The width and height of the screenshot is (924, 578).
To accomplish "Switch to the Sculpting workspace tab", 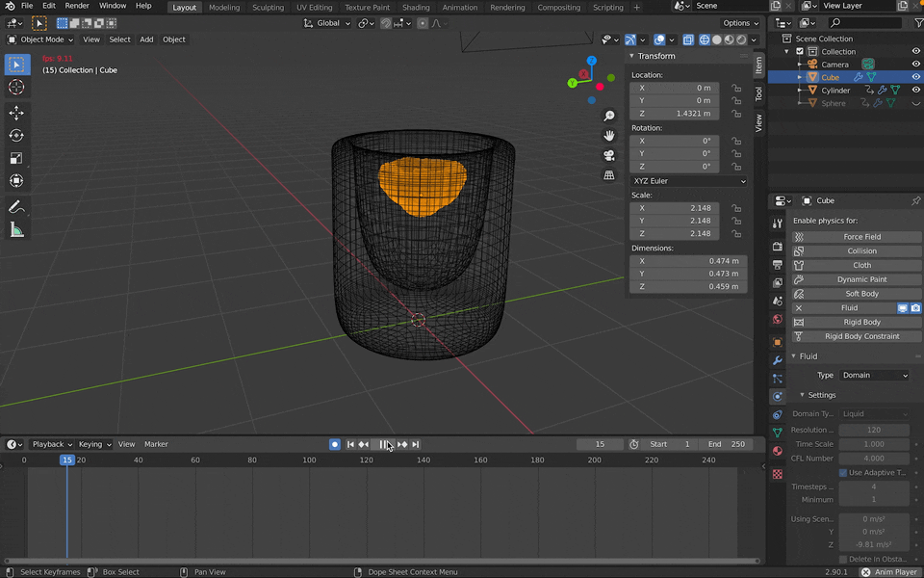I will coord(268,8).
